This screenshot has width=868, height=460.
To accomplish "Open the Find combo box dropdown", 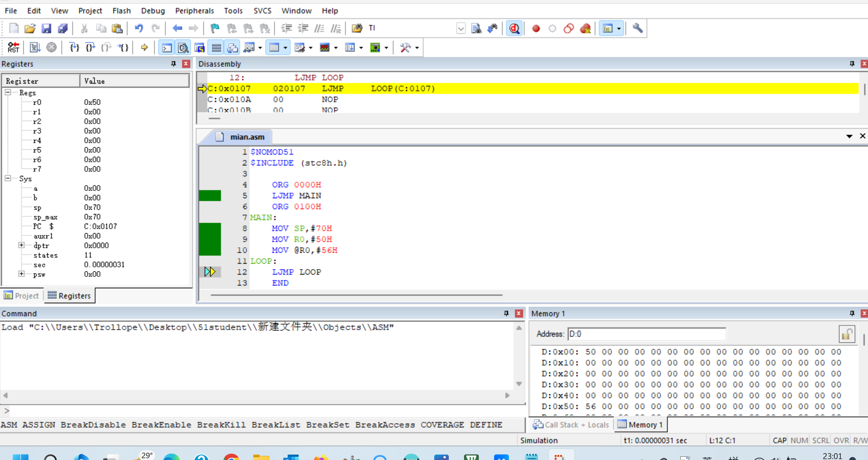I will [x=461, y=28].
